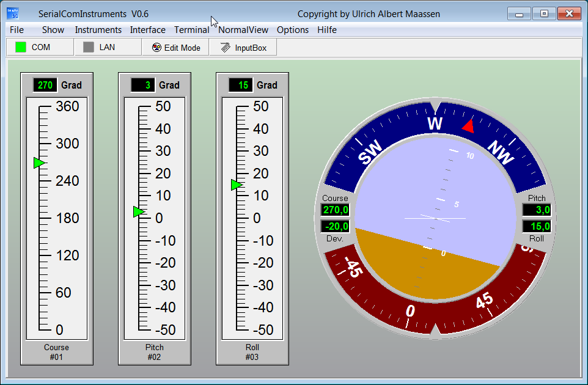Open the Options menu
This screenshot has width=588, height=385.
[x=293, y=30]
